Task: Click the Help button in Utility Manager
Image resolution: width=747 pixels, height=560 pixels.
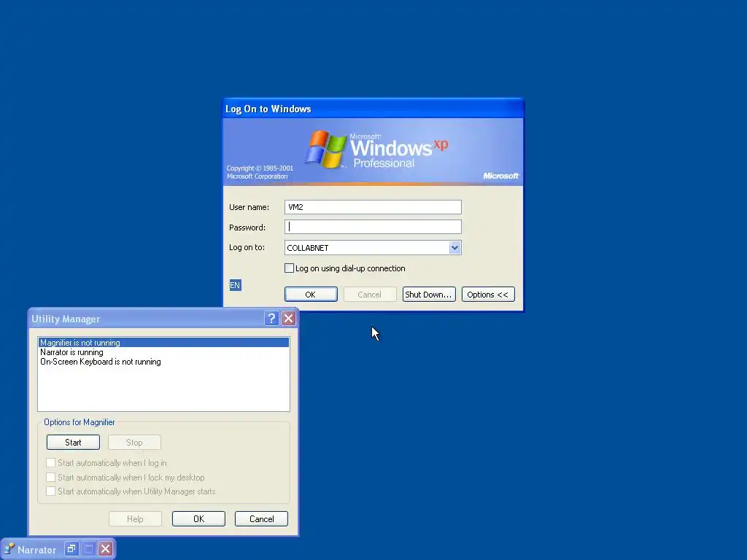Action: pos(135,519)
